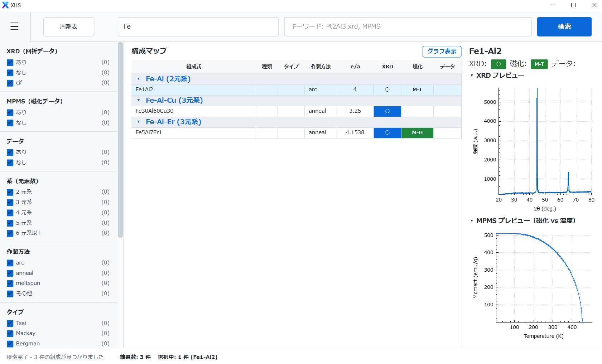Sort by 組成式 column header
This screenshot has height=364, width=602.
tap(194, 67)
